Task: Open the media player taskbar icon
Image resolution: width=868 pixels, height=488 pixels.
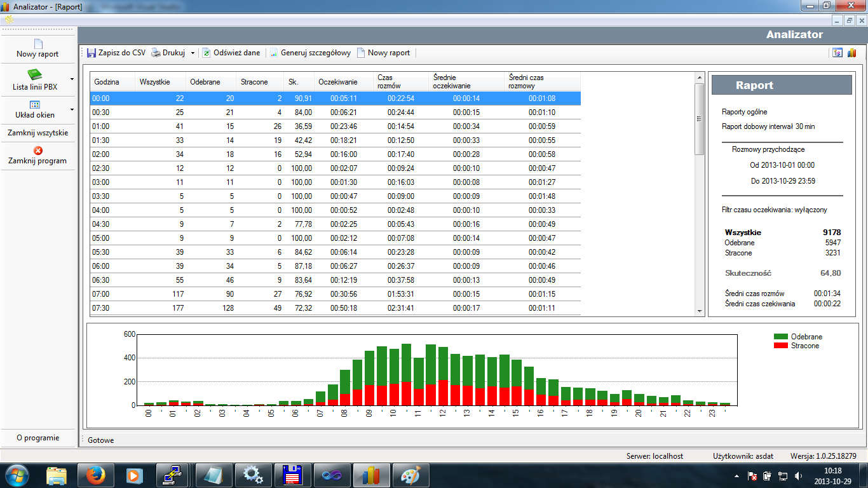Action: coord(134,475)
